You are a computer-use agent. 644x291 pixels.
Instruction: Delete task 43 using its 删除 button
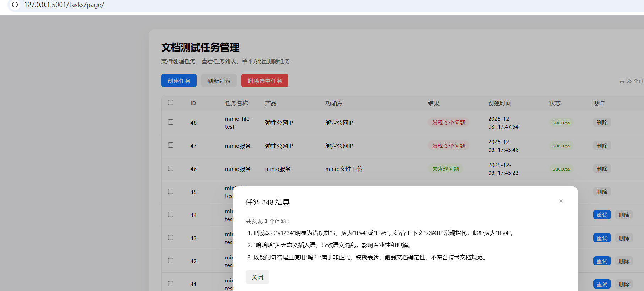(624, 238)
